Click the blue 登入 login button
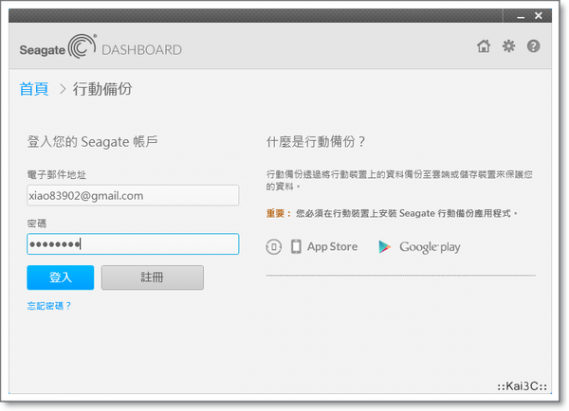This screenshot has height=411, width=569. pos(60,278)
